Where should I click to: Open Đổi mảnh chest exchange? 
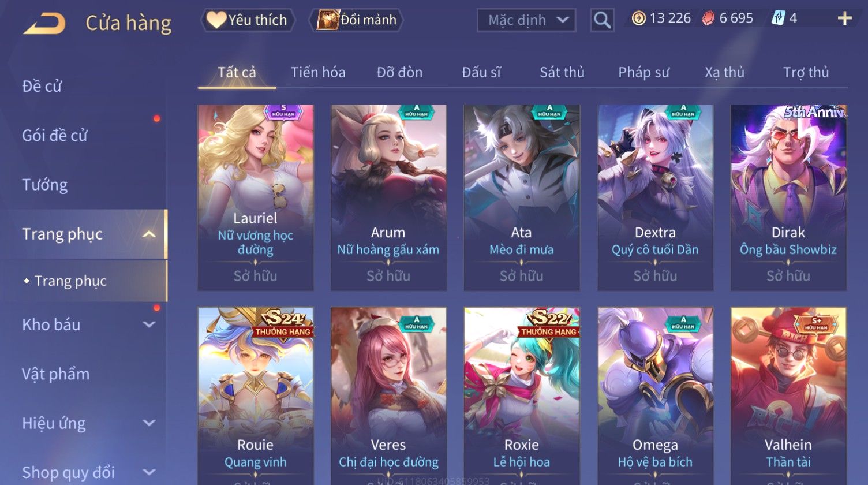point(357,20)
